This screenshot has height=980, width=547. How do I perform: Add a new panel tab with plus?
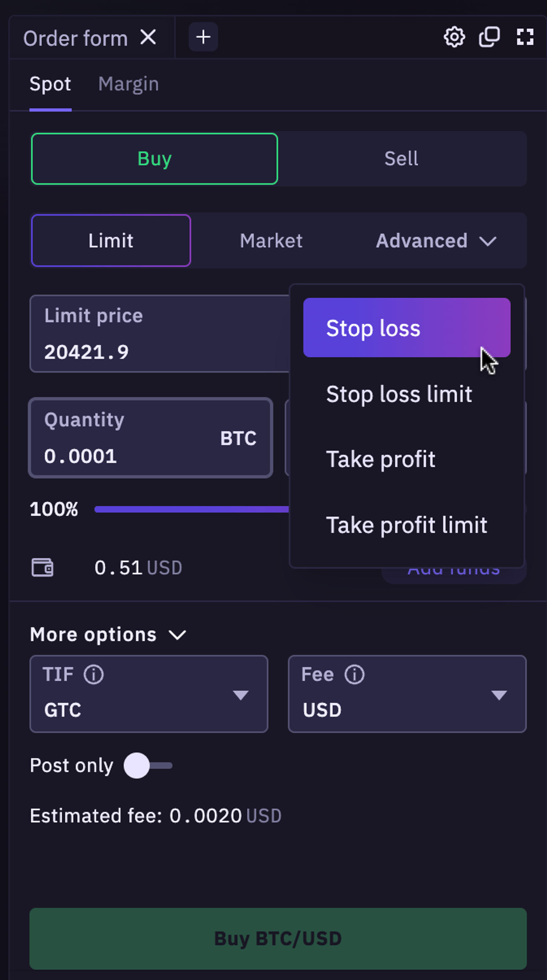203,37
